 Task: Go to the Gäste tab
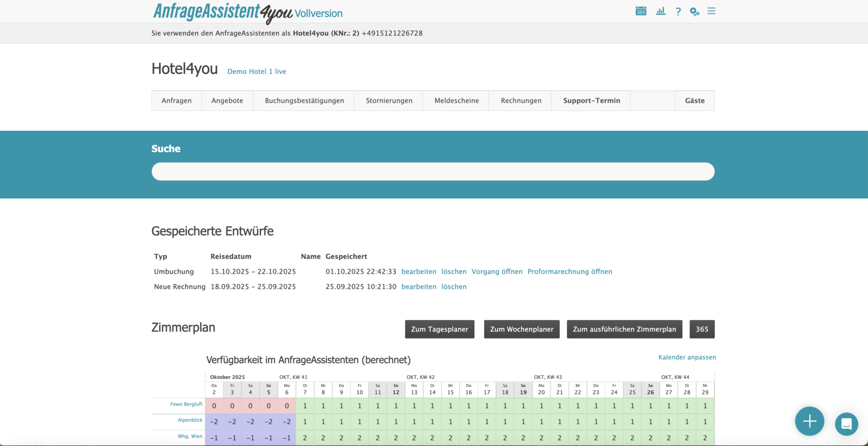click(694, 101)
